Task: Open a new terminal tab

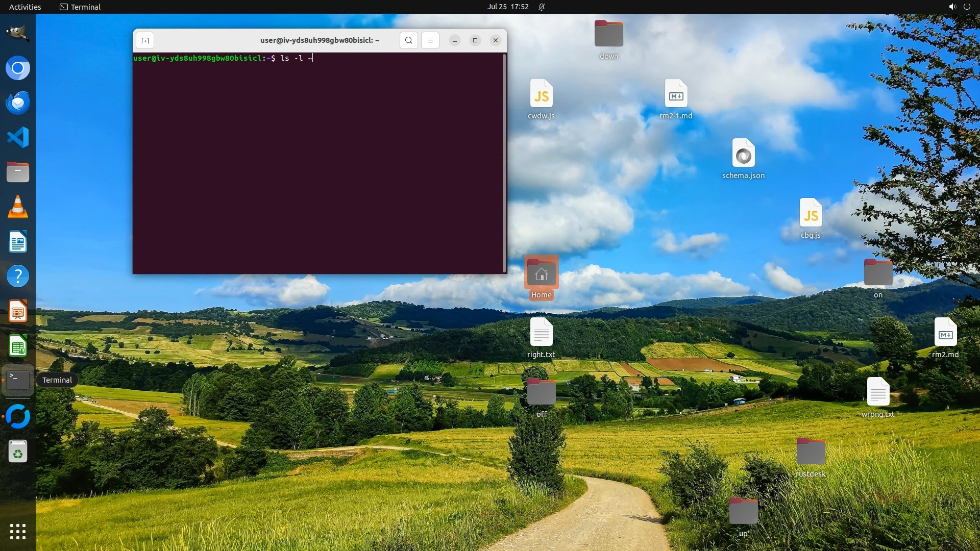Action: [145, 40]
